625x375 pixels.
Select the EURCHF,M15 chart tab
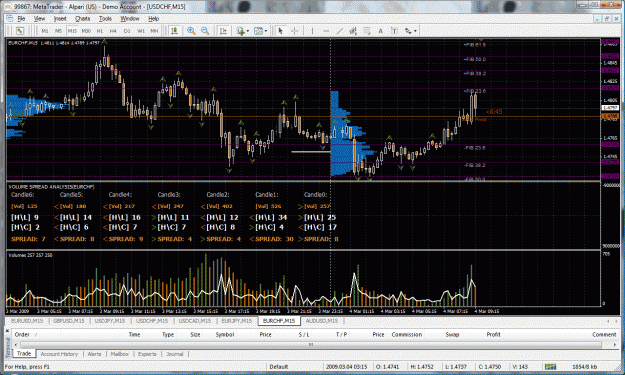point(279,321)
